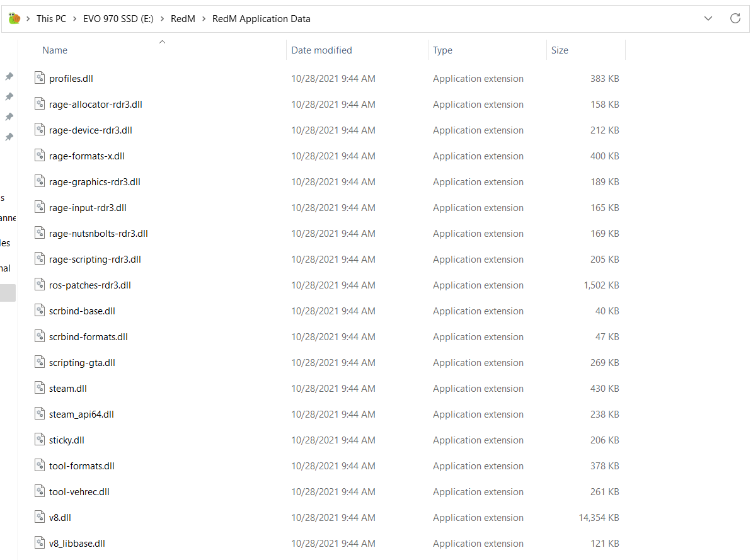Select the scripting-gta.dll file name
Screen dimensions: 753x560
(x=82, y=363)
